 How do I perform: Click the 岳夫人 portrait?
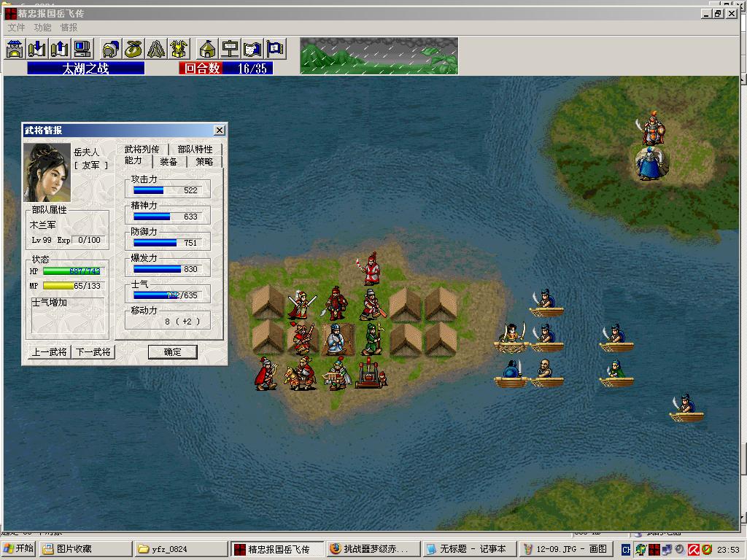tap(47, 173)
